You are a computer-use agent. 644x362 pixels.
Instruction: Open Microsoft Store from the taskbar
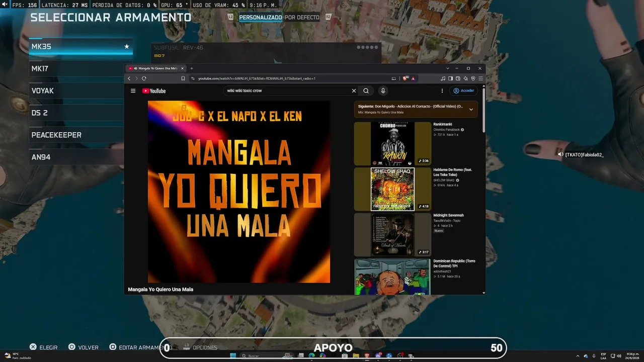[x=345, y=356]
